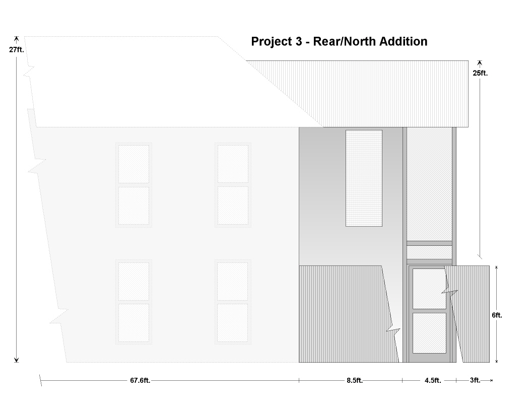The width and height of the screenshot is (532, 411).
Task: Click the 6ft. fence height label
Action: point(497,315)
